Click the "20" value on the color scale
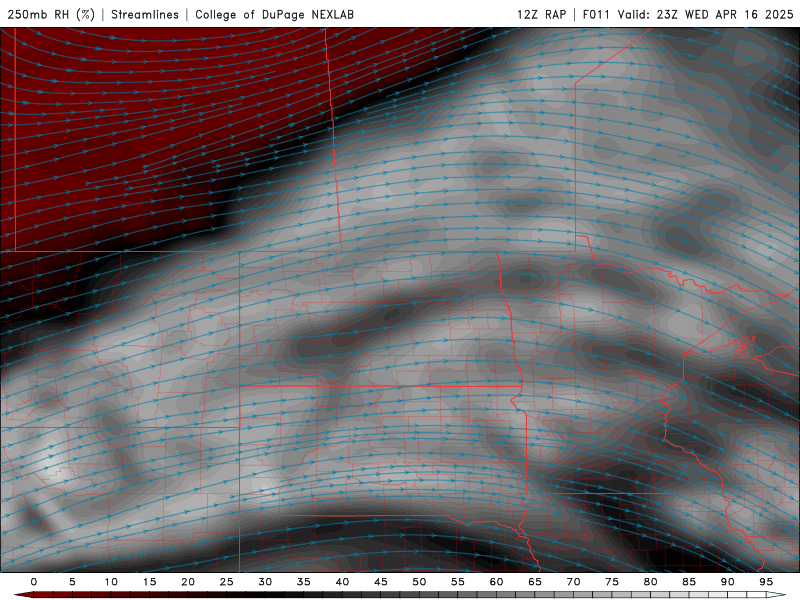 (x=188, y=582)
